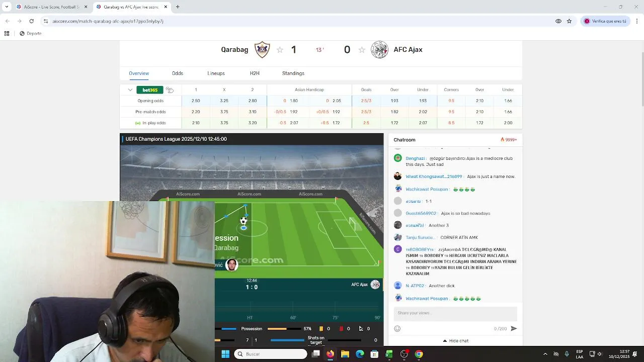Collapse chat with Hide chat
Image resolution: width=644 pixels, height=362 pixels.
point(456,341)
